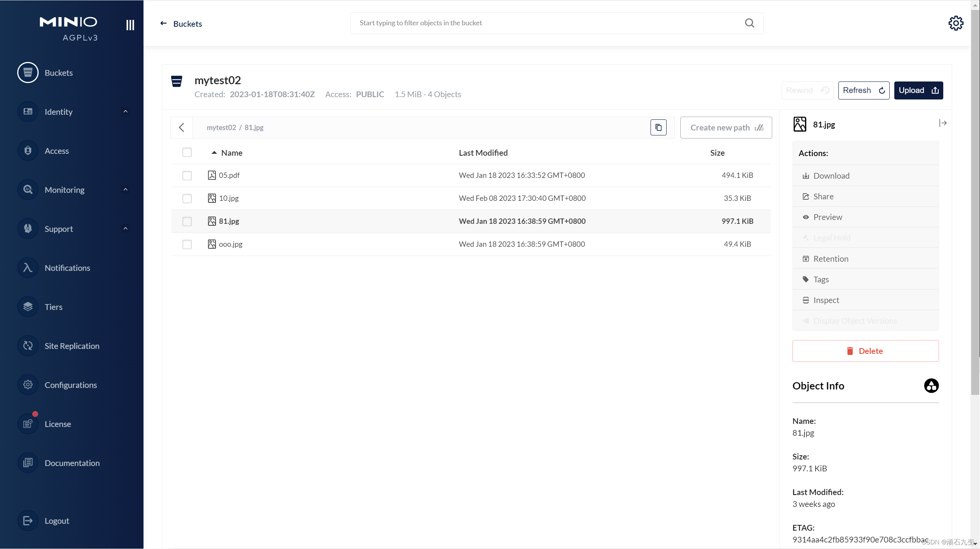Check the 05.pdf row checkbox
The width and height of the screenshot is (980, 549).
click(187, 175)
